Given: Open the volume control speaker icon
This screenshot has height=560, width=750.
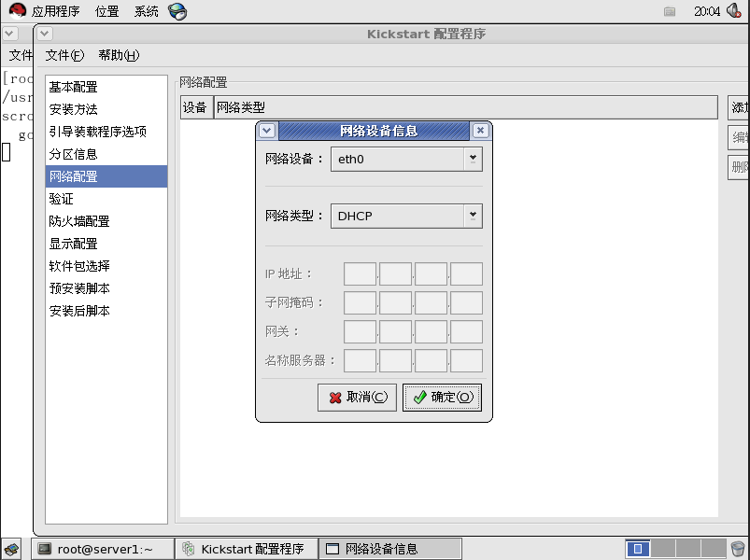Looking at the screenshot, I should pyautogui.click(x=734, y=10).
